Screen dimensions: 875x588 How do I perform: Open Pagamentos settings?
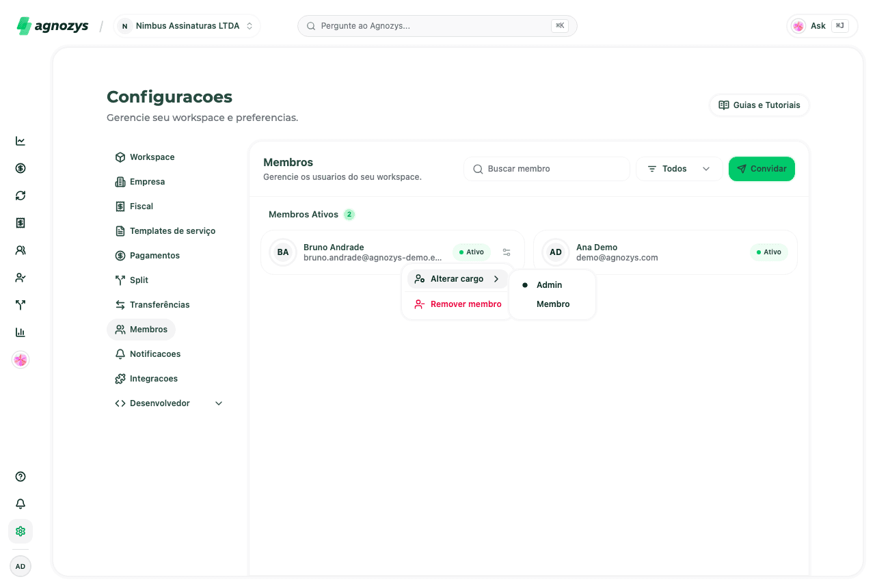[147, 256]
